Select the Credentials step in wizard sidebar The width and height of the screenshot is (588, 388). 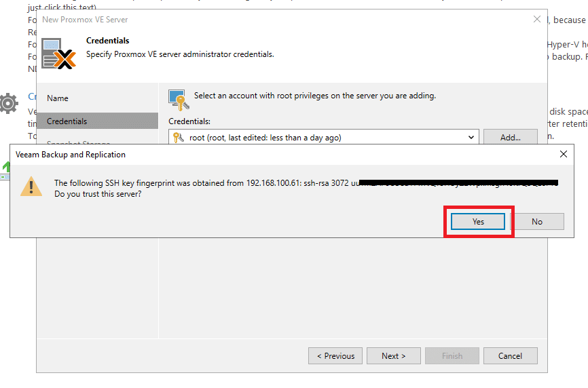click(x=97, y=121)
